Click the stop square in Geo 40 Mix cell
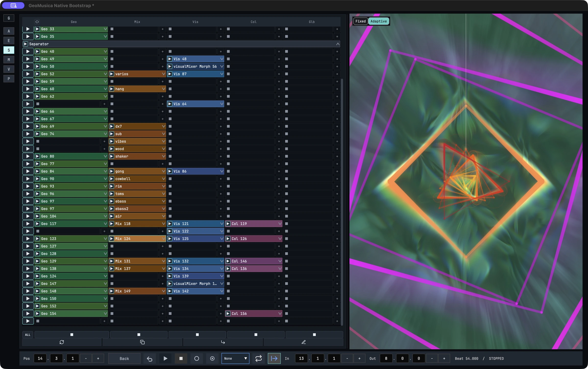 pos(112,51)
